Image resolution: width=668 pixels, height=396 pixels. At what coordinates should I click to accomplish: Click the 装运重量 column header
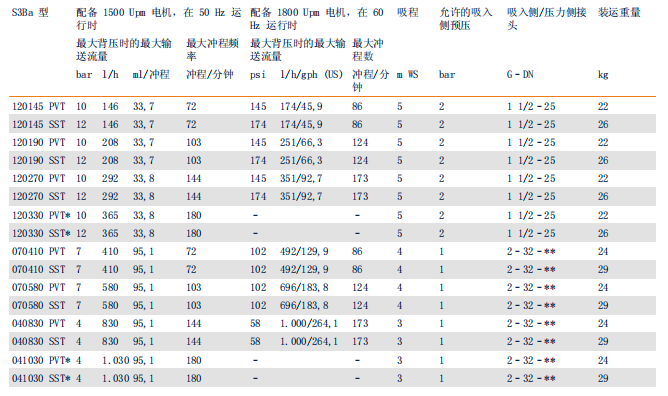(x=619, y=13)
